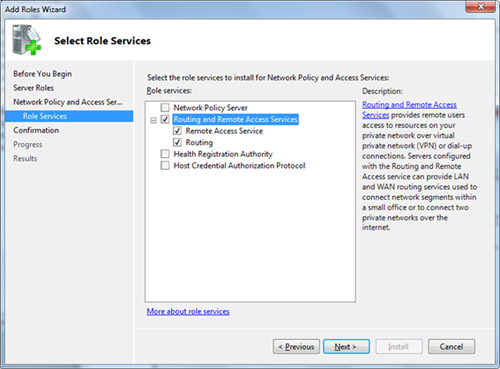Open More about role services link
This screenshot has width=500, height=369.
coord(188,311)
